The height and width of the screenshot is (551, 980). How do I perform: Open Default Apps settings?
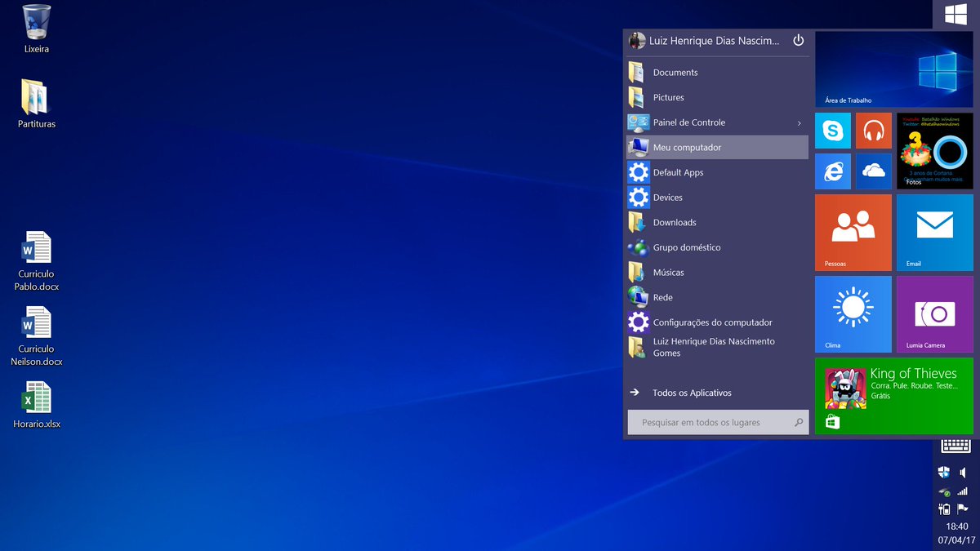pos(718,172)
